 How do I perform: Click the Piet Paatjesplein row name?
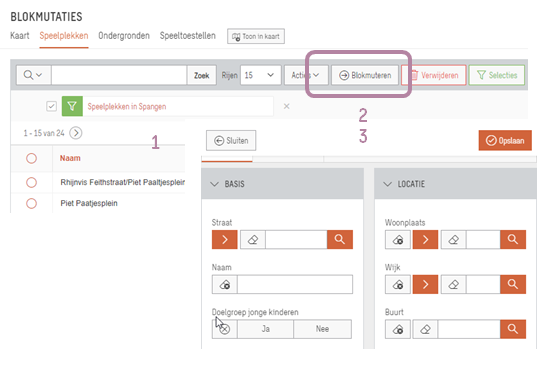pos(89,204)
